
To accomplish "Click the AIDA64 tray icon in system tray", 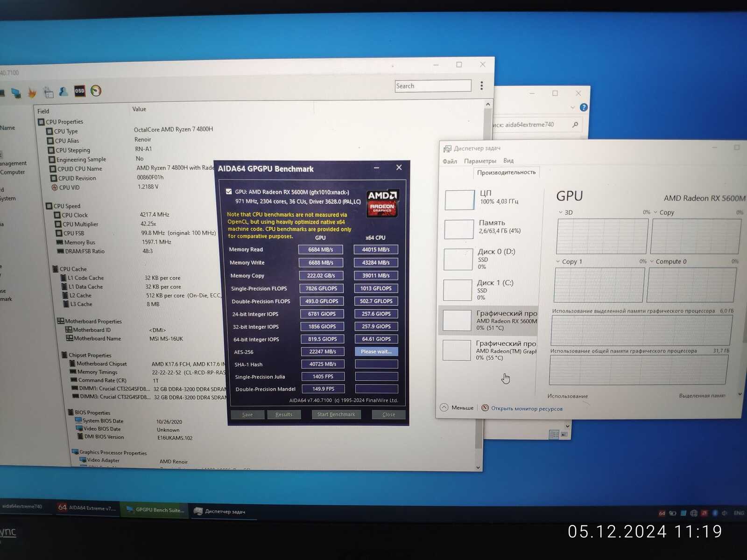I will (x=662, y=513).
